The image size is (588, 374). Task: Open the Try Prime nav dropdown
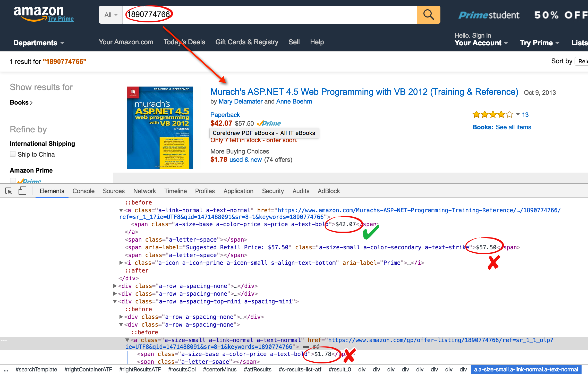point(539,43)
